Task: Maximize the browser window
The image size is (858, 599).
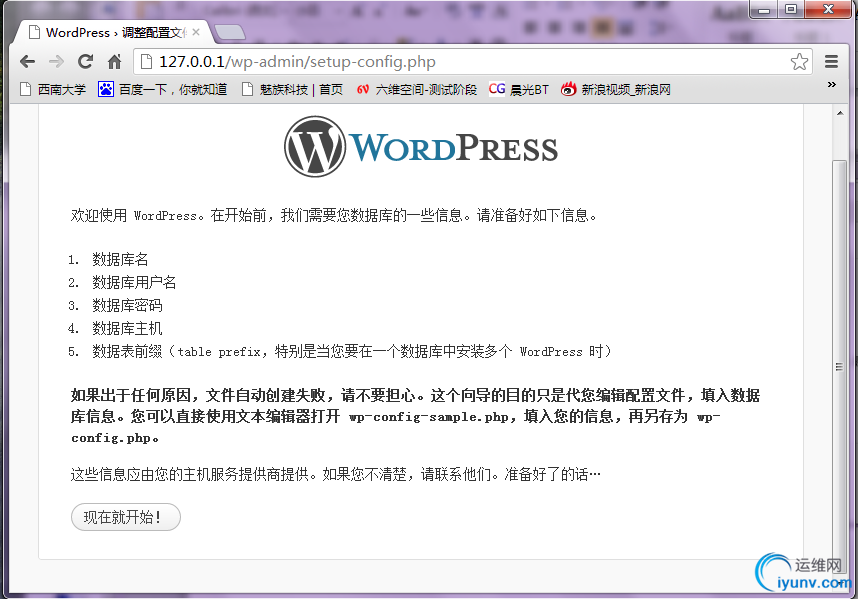Action: click(x=791, y=9)
